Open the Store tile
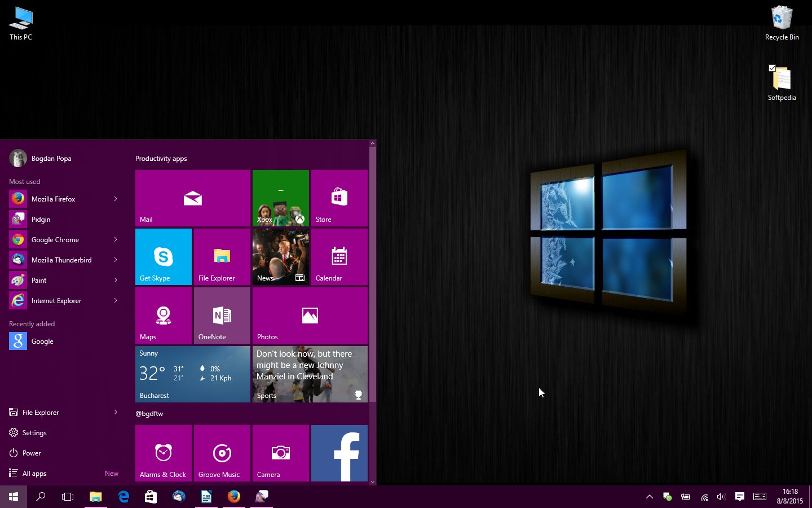The image size is (812, 508). coord(339,198)
